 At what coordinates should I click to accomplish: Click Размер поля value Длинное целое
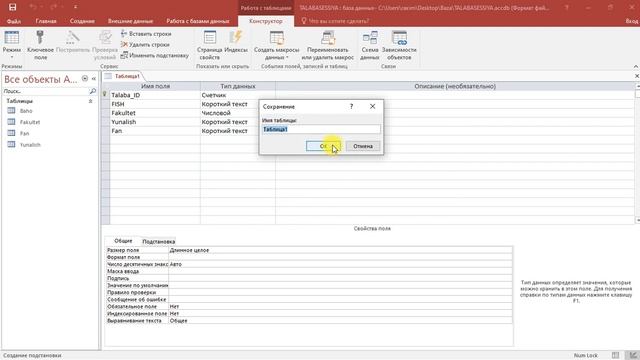(x=340, y=250)
